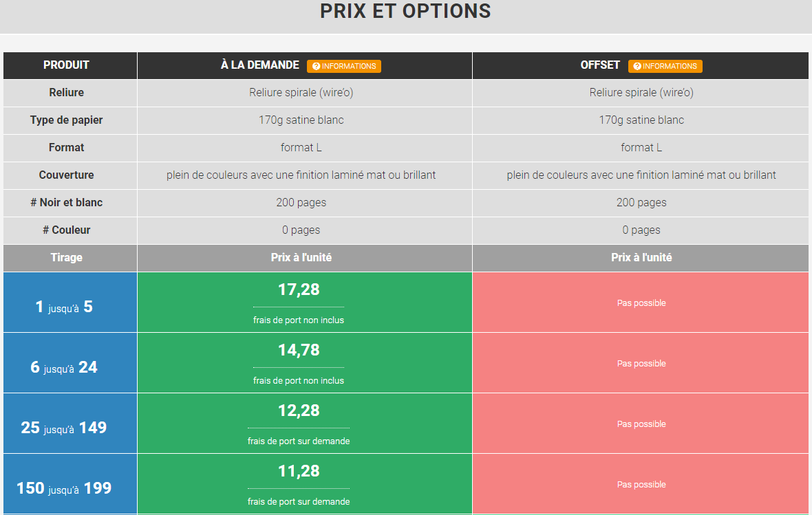
Task: Click the Offset 'Reliure spirale (wire'o)' cell
Action: coord(641,93)
